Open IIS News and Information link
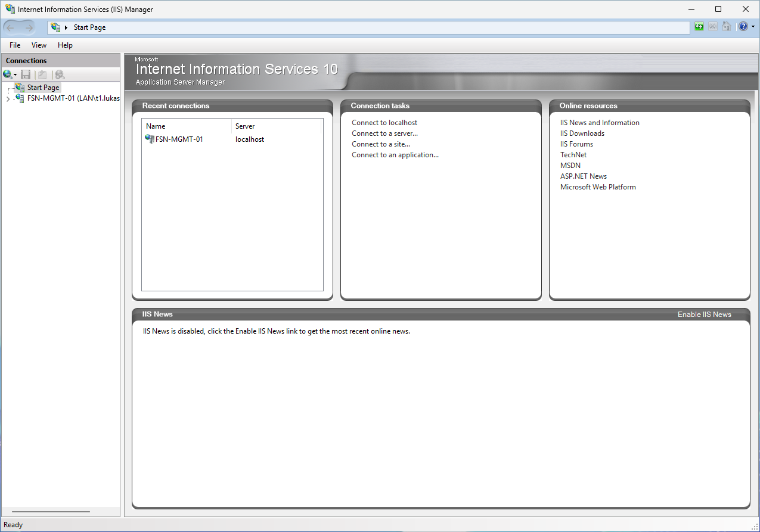Viewport: 760px width, 532px height. (x=600, y=123)
